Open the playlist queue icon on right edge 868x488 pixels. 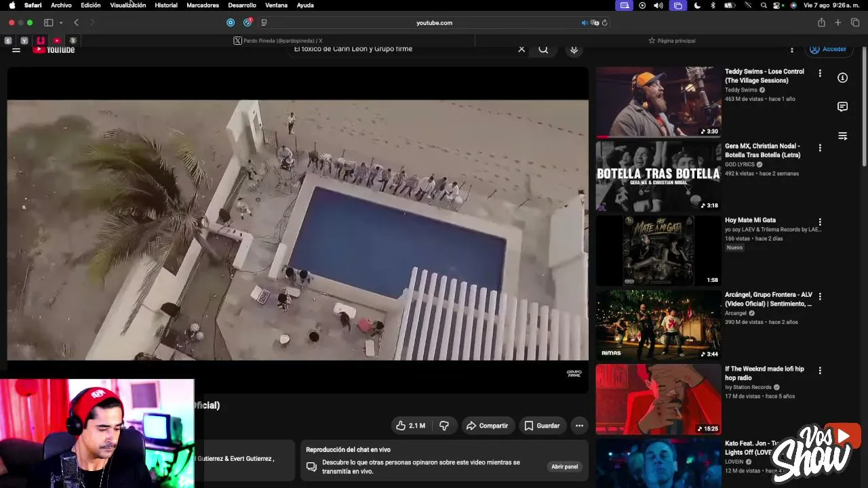[x=842, y=136]
